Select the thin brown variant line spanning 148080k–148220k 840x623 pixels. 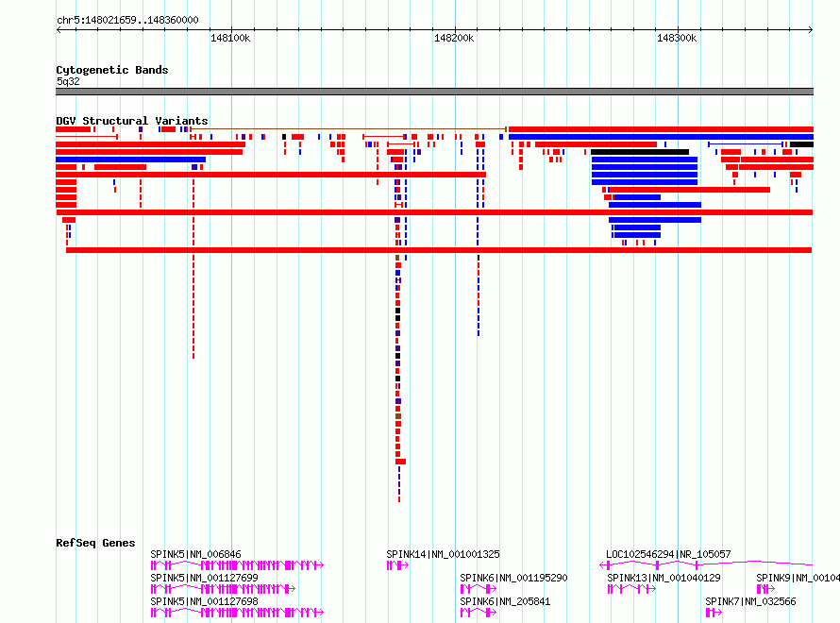pyautogui.click(x=348, y=129)
